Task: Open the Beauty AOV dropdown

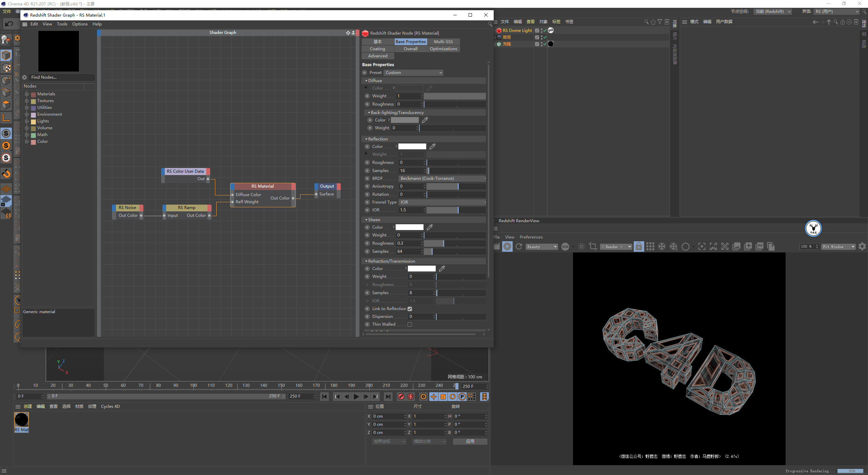Action: [x=541, y=247]
